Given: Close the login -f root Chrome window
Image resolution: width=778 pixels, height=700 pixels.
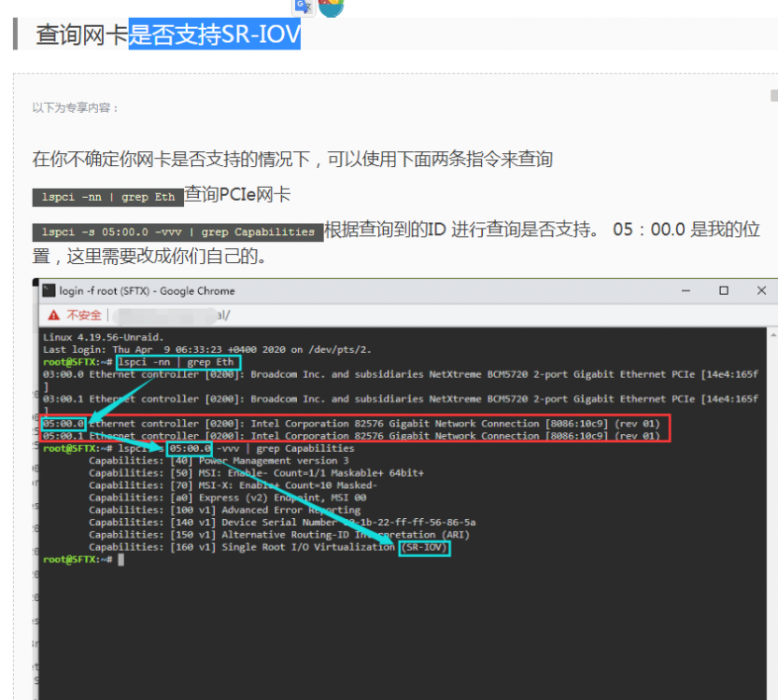Looking at the screenshot, I should pos(761,290).
